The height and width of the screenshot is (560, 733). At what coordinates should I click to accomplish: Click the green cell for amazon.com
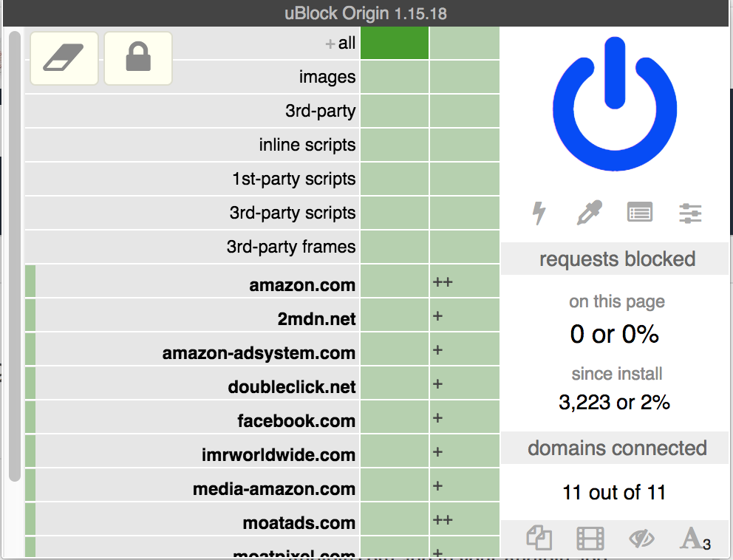[x=394, y=282]
